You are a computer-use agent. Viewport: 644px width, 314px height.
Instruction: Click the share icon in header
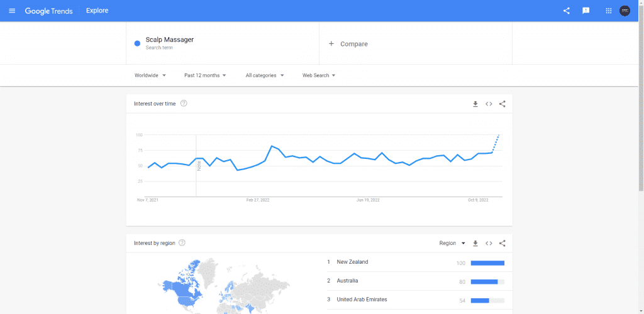pyautogui.click(x=567, y=11)
